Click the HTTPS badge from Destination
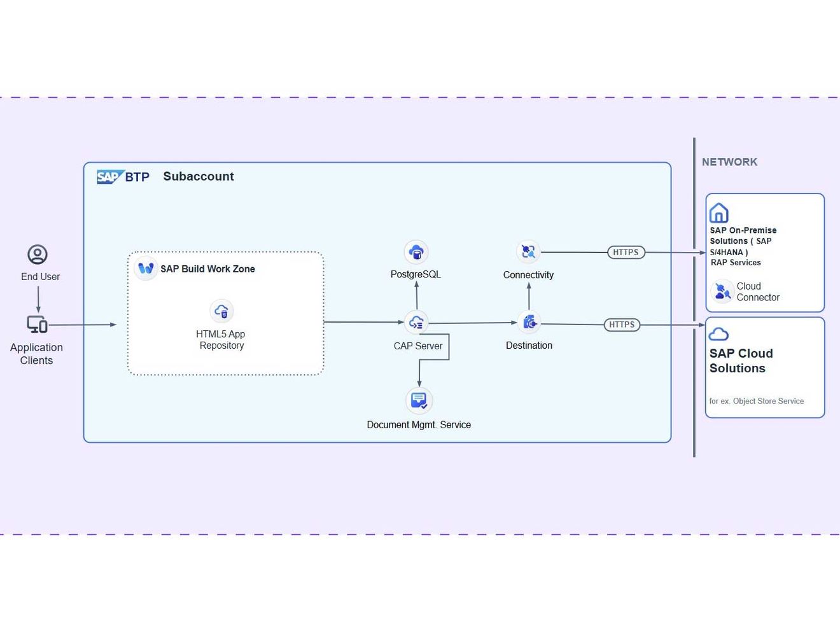The height and width of the screenshot is (630, 840). click(622, 325)
